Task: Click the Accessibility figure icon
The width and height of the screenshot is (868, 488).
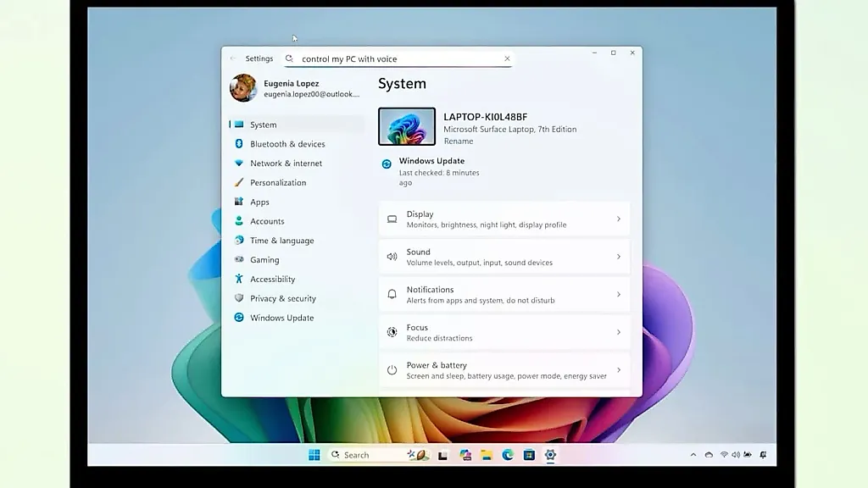Action: point(238,279)
